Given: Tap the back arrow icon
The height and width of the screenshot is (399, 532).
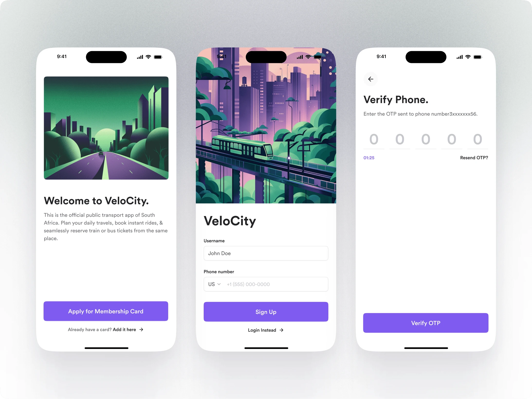Looking at the screenshot, I should (x=371, y=79).
